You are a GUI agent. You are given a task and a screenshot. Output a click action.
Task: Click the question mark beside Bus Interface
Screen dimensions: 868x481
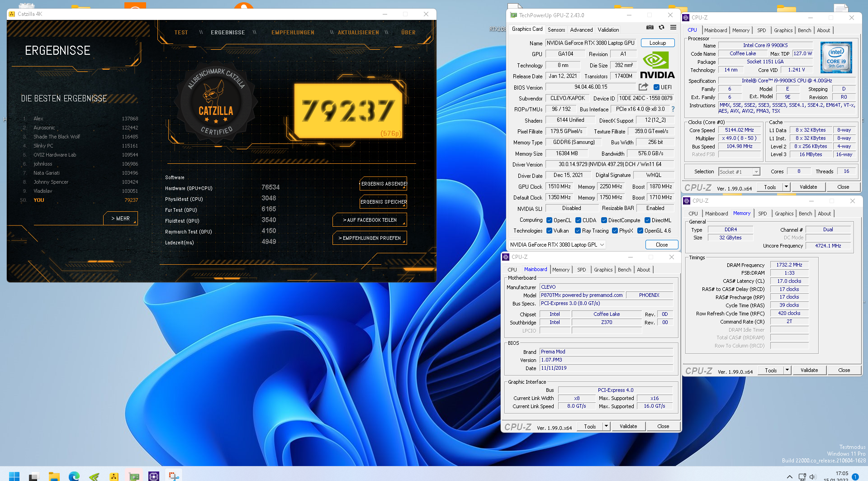pos(673,109)
